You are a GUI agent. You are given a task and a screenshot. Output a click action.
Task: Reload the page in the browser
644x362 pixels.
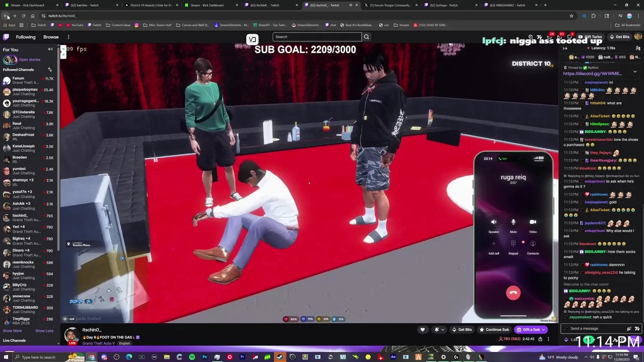(23, 16)
